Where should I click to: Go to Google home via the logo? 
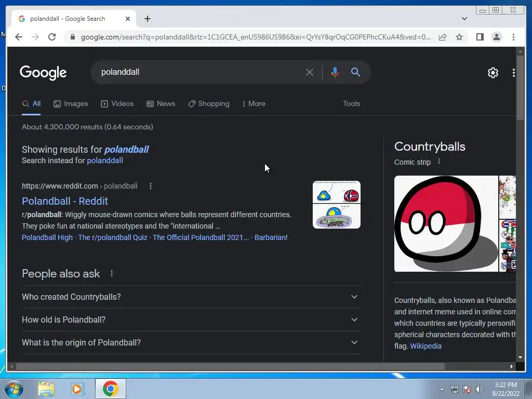click(x=43, y=72)
